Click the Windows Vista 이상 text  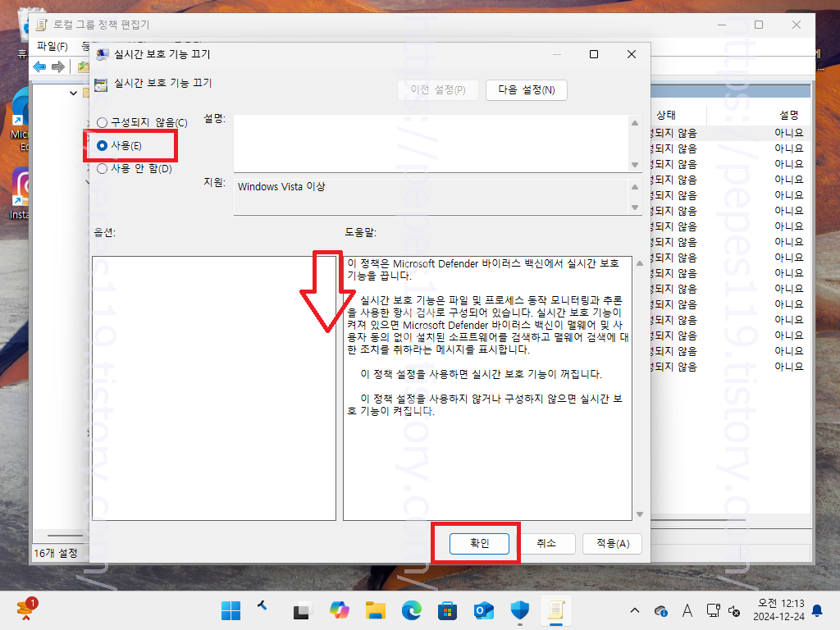tap(281, 186)
